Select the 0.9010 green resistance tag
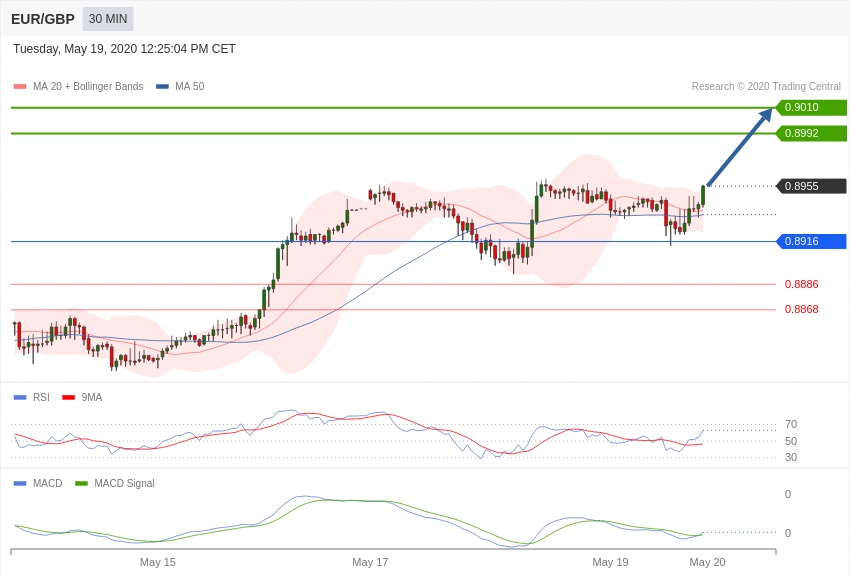Screen dimensions: 850x576 [x=810, y=108]
